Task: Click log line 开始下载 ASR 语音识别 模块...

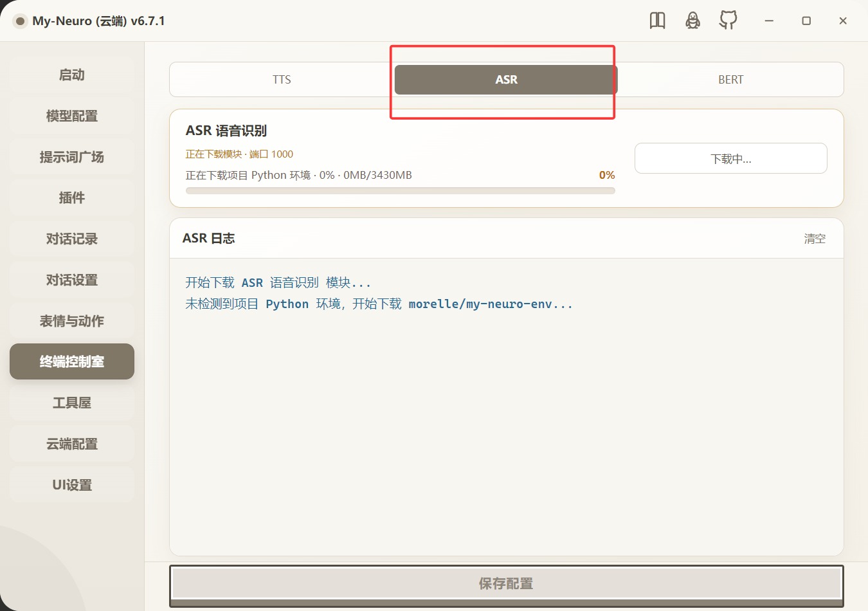Action: point(278,282)
